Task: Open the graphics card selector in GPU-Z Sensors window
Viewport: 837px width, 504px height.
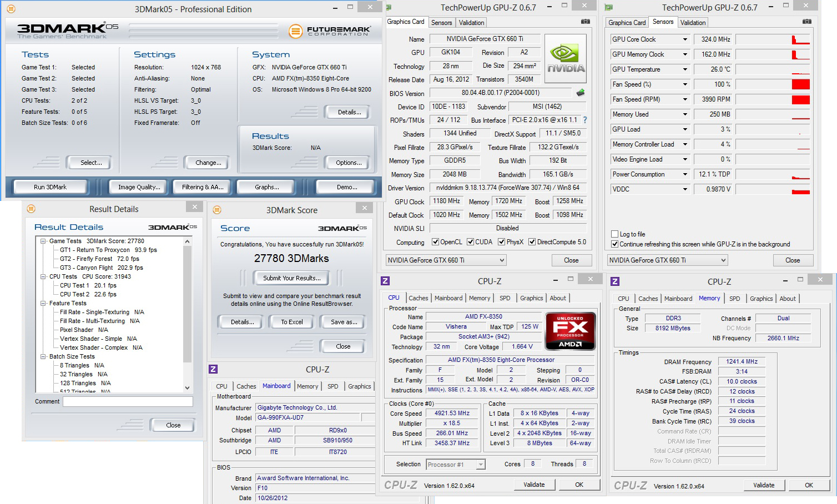Action: click(667, 260)
